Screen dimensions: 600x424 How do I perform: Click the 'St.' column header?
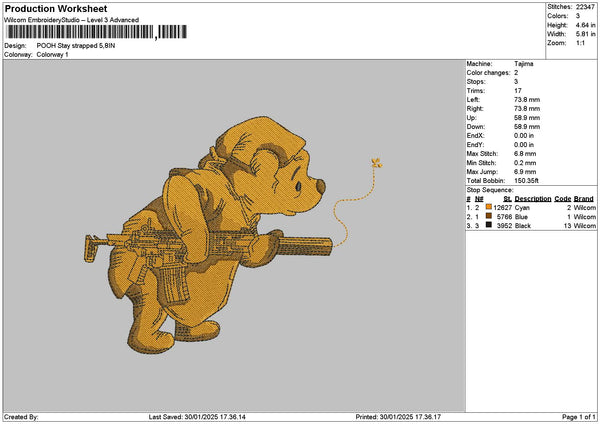(x=508, y=199)
